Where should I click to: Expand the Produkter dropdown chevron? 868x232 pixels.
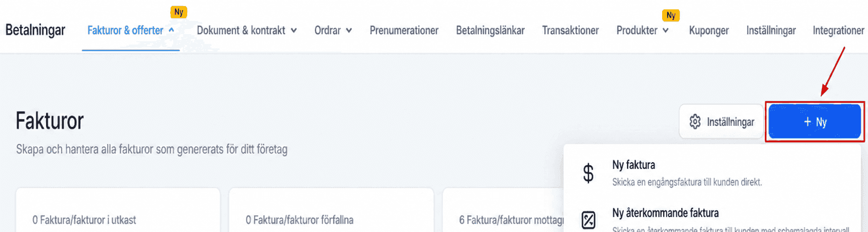coord(665,31)
